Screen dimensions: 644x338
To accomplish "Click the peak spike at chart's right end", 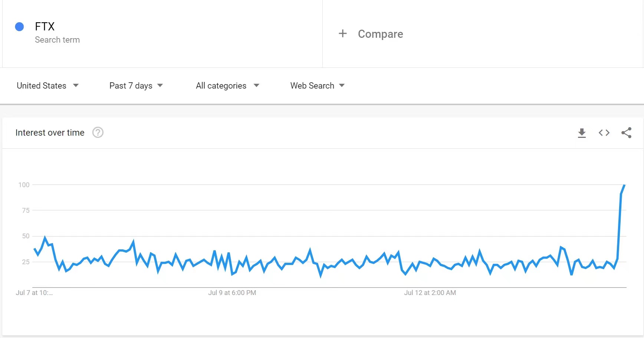I will click(x=624, y=185).
